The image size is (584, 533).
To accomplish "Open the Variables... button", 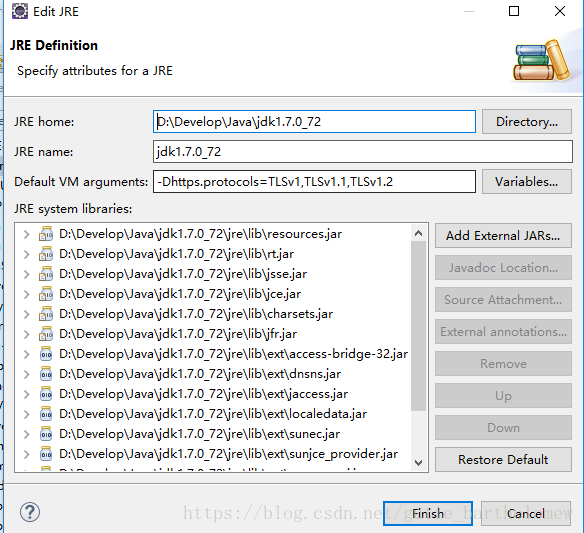I will 527,182.
